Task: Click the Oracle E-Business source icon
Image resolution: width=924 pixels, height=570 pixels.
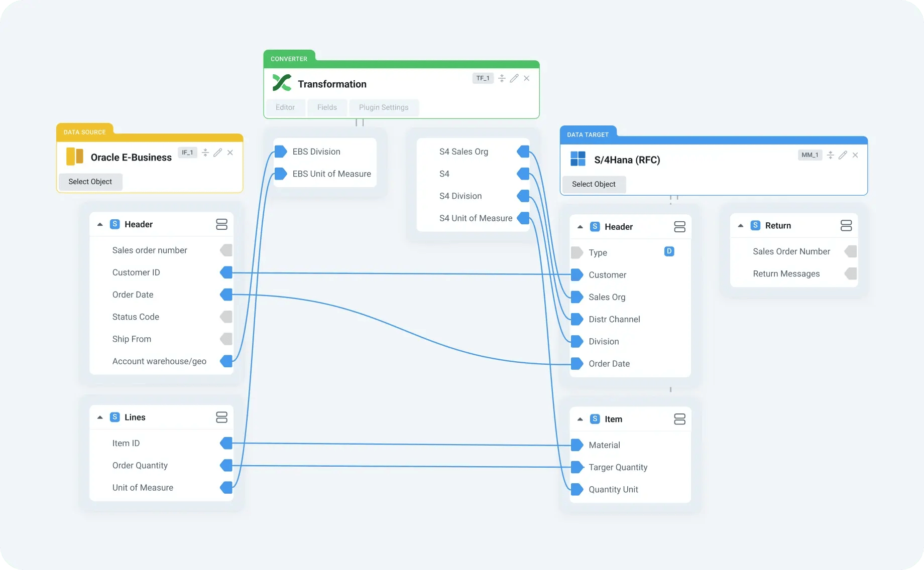Action: (75, 157)
